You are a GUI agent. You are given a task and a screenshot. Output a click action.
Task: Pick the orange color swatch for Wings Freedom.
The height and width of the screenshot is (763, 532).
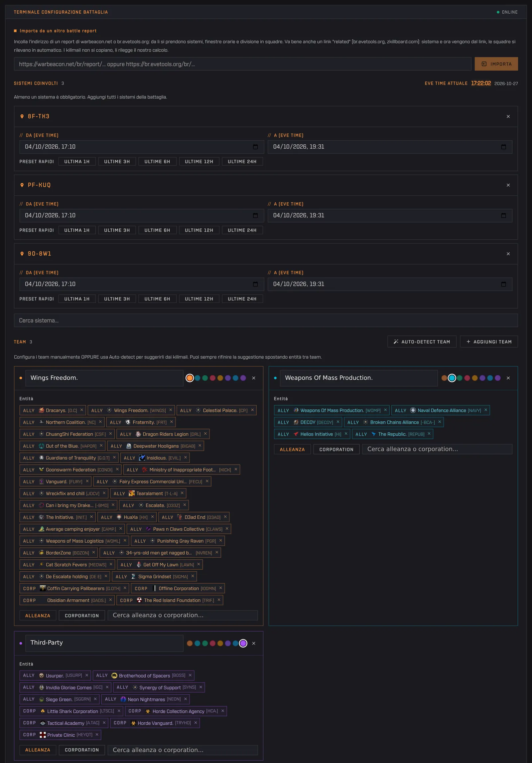[x=190, y=378]
